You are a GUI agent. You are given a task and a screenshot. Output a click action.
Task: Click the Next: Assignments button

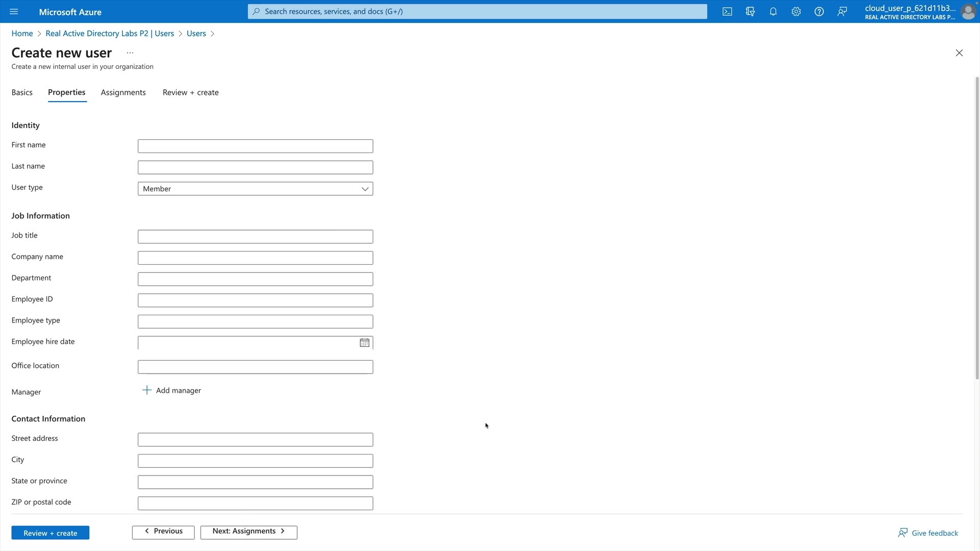pyautogui.click(x=249, y=532)
